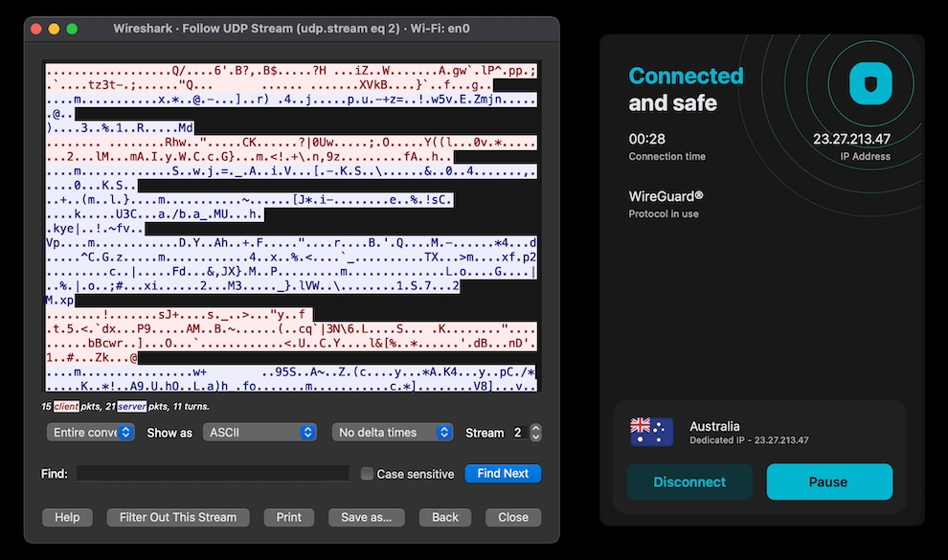Expand the Show as ASCII dropdown
Image resolution: width=948 pixels, height=560 pixels.
click(259, 433)
